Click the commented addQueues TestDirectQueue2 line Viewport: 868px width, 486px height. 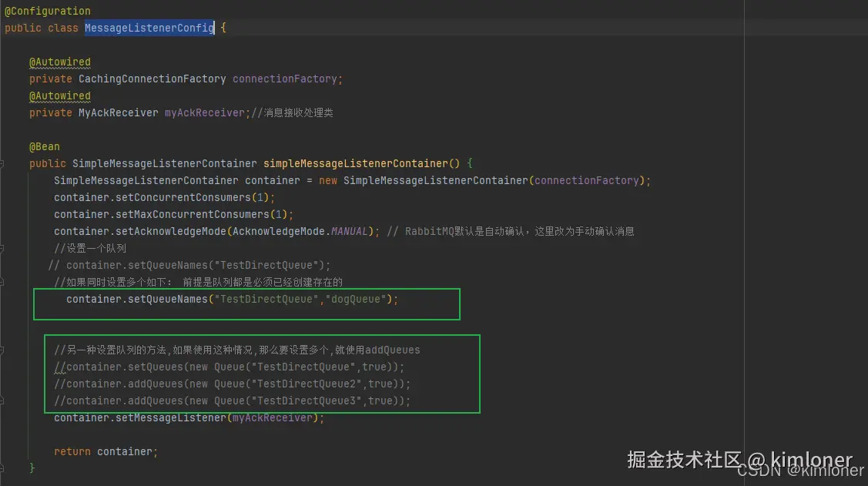tap(233, 384)
